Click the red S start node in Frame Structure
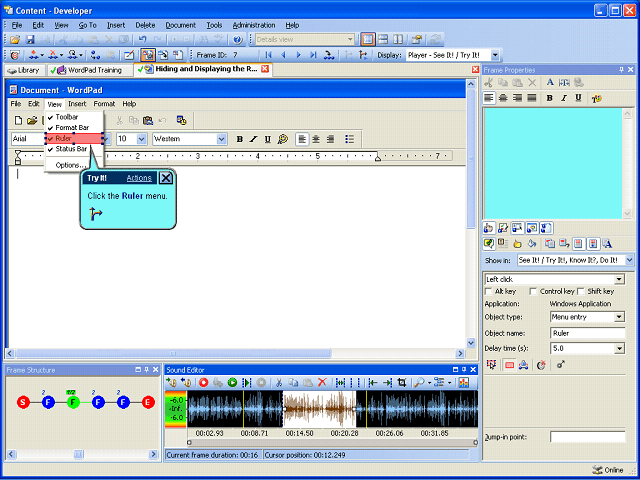 pyautogui.click(x=23, y=402)
